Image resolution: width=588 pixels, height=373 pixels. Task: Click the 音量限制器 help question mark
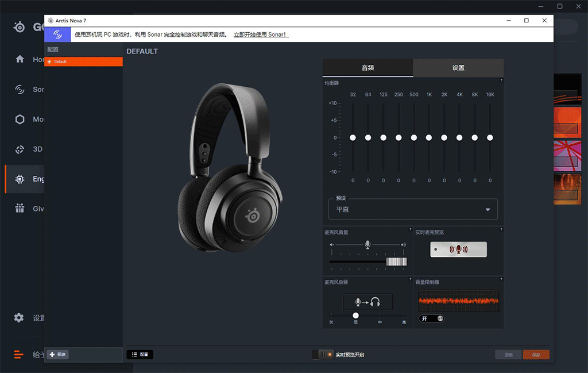click(x=501, y=279)
